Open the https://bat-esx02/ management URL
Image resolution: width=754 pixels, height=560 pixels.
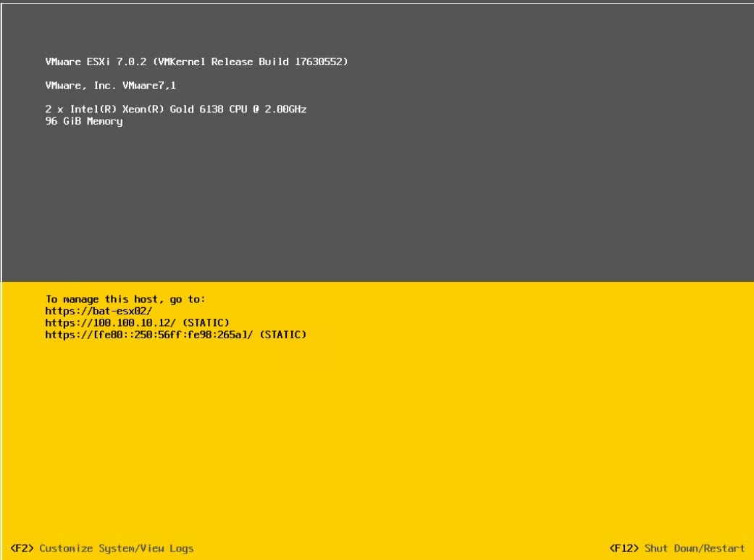tap(99, 310)
